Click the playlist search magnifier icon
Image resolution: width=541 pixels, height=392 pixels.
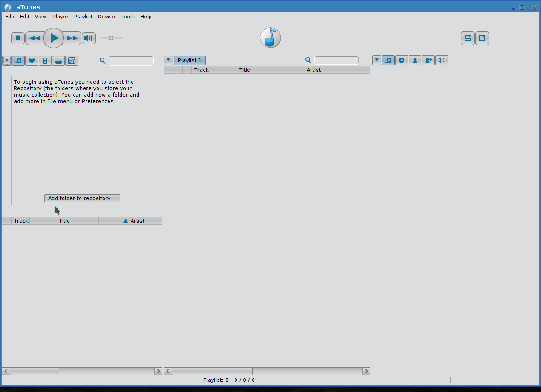(308, 60)
